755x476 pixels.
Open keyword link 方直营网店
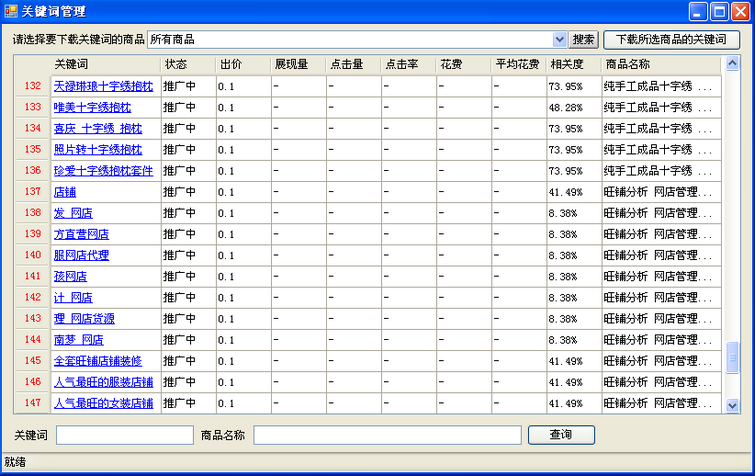coord(81,234)
